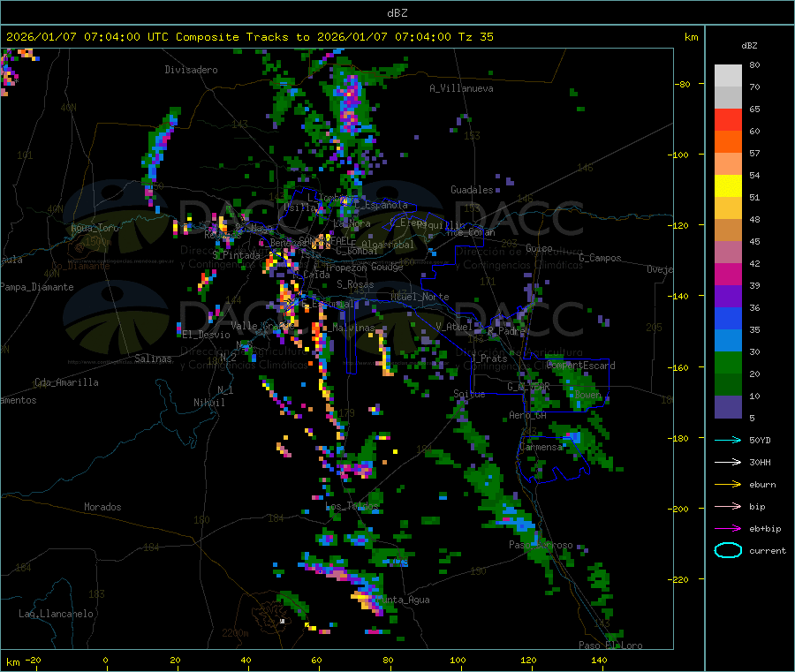Click the 'G_Campos' map label
This screenshot has width=795, height=672.
(x=600, y=258)
